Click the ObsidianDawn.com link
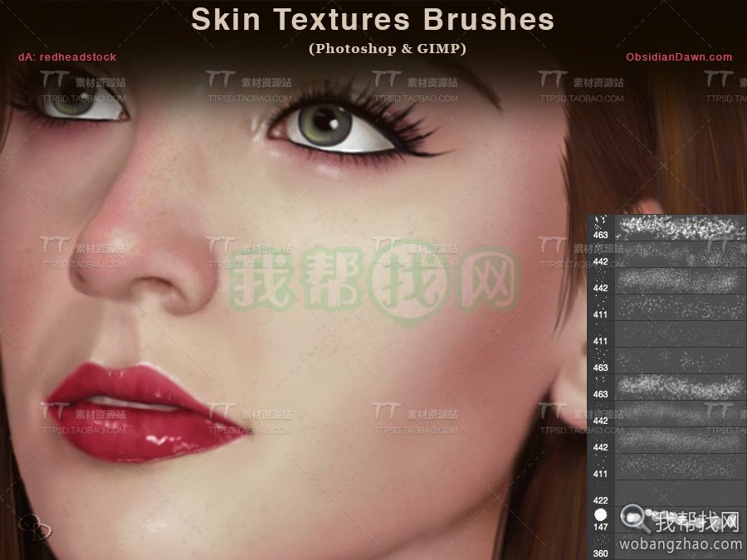Viewport: 747px width, 560px height. (x=679, y=57)
